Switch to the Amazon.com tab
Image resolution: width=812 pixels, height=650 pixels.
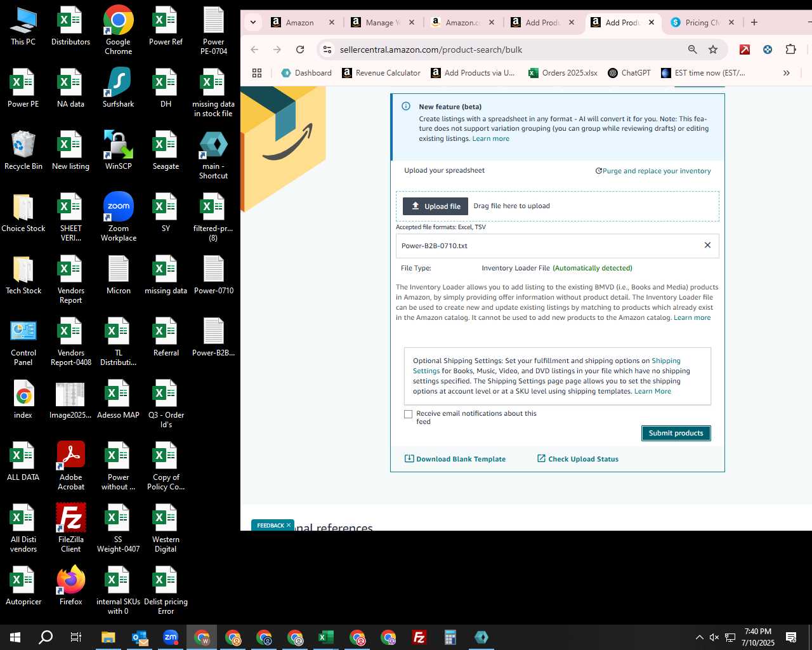point(462,22)
